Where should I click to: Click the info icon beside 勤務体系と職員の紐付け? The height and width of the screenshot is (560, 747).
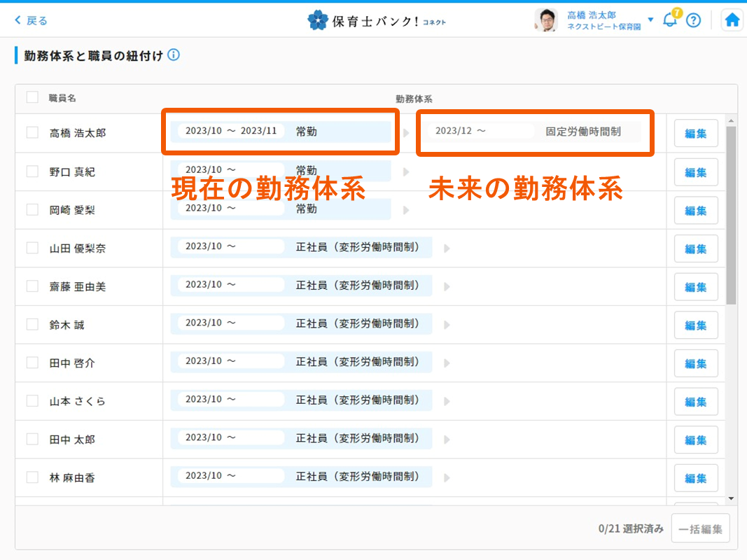click(x=174, y=55)
